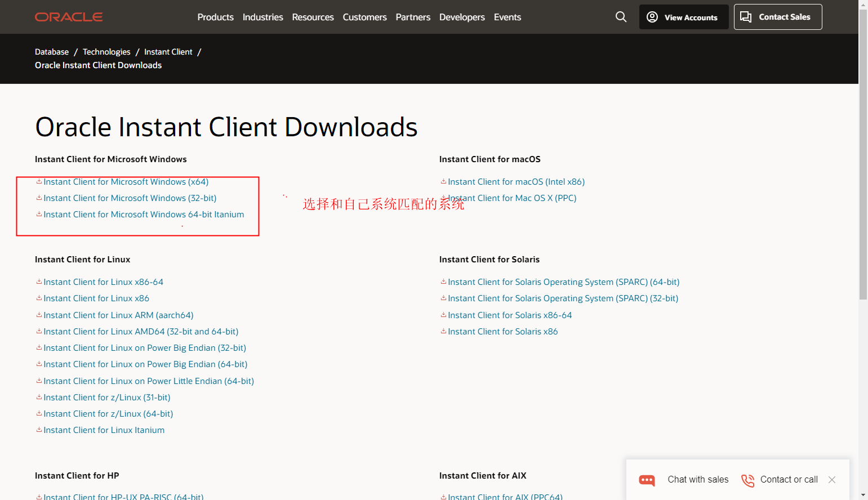Open Instant Client for Solaris x86-64
This screenshot has width=868, height=500.
point(510,315)
